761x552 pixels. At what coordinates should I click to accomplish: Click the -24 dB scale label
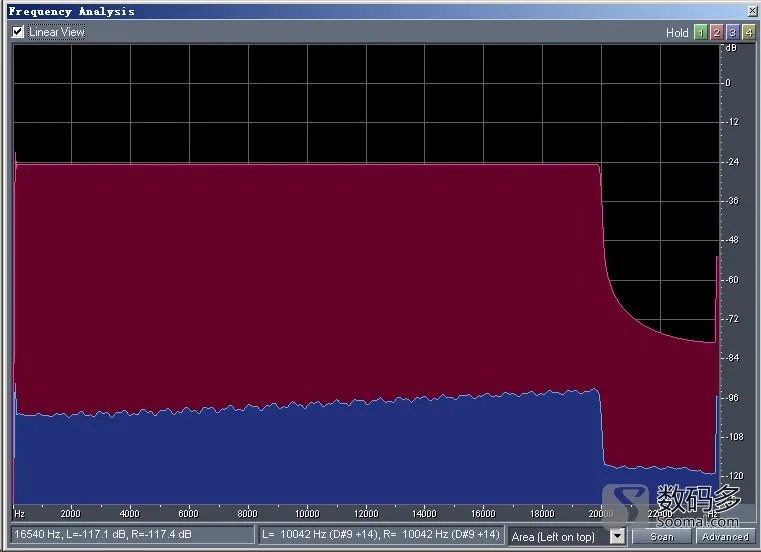(x=733, y=162)
